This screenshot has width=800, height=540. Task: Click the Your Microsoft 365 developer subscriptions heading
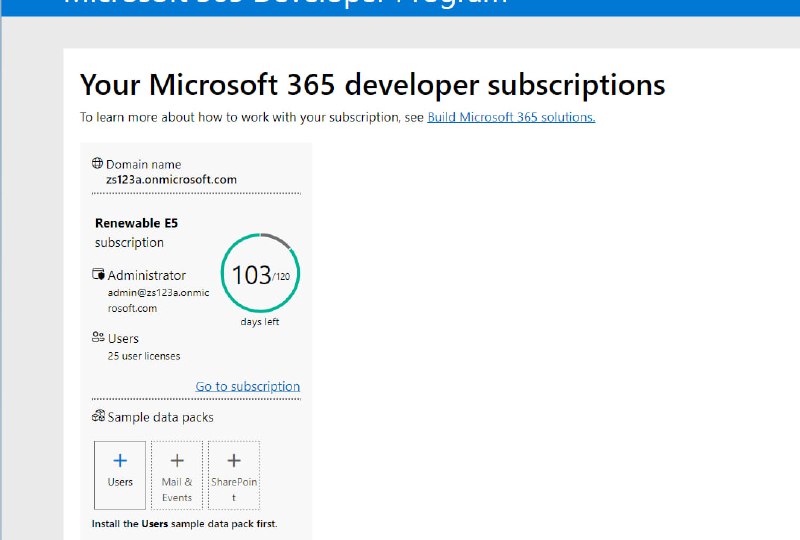372,85
